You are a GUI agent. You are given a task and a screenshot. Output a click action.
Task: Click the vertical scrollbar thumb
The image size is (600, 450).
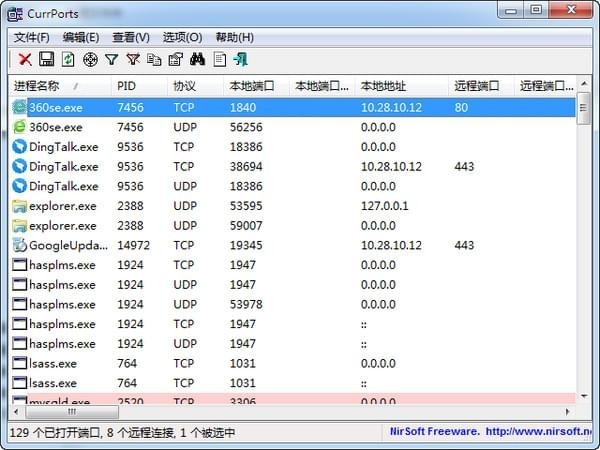click(x=584, y=108)
